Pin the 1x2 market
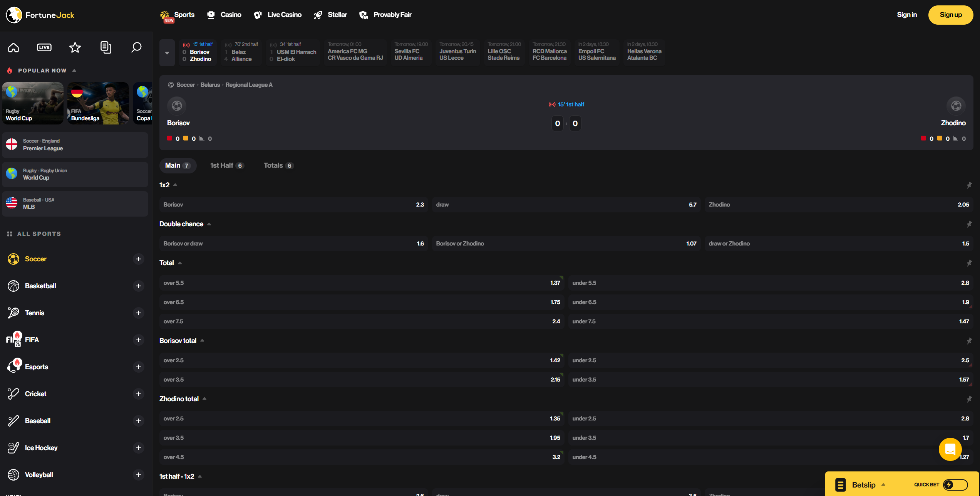Screen dimensions: 980x496 pyautogui.click(x=969, y=185)
